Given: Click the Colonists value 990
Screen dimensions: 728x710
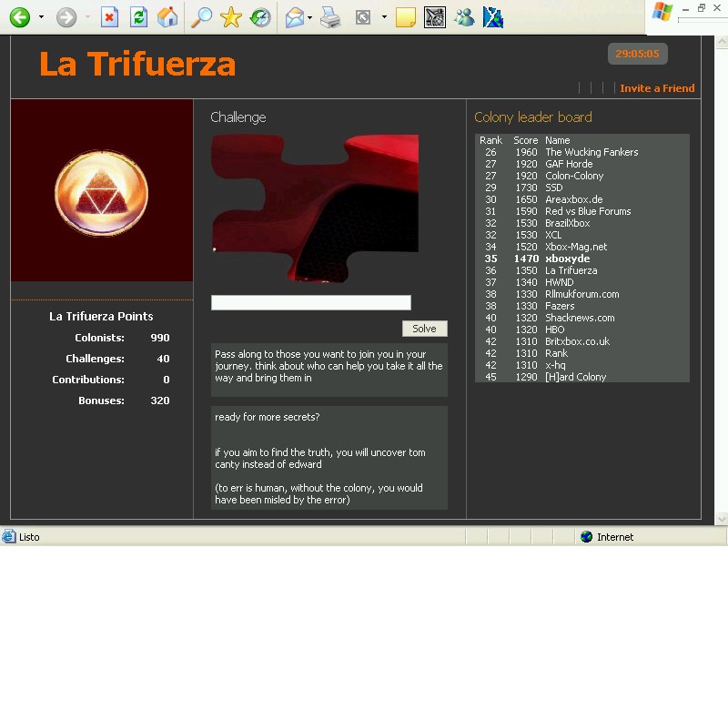Looking at the screenshot, I should pyautogui.click(x=160, y=338).
